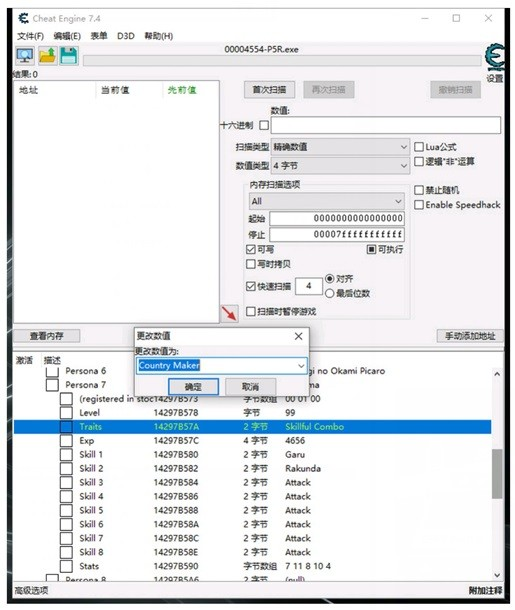Open the 数值类型 4 字节 dropdown
The height and width of the screenshot is (610, 515).
point(340,166)
